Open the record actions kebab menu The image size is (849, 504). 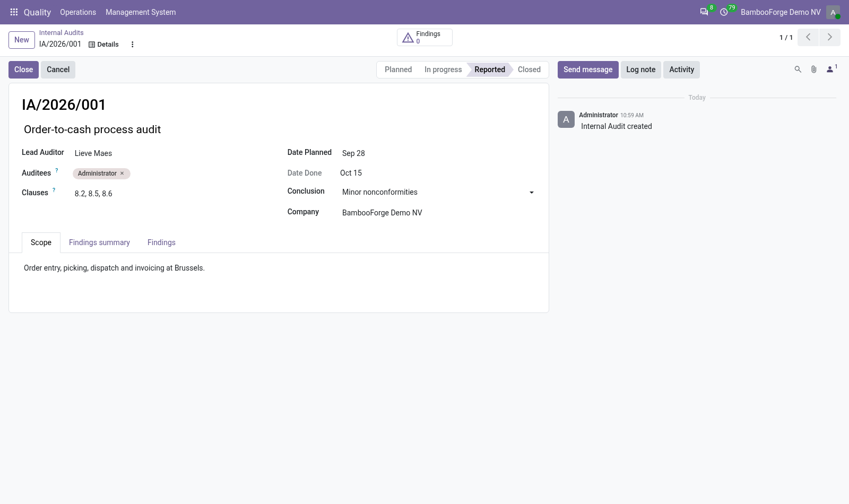tap(133, 45)
